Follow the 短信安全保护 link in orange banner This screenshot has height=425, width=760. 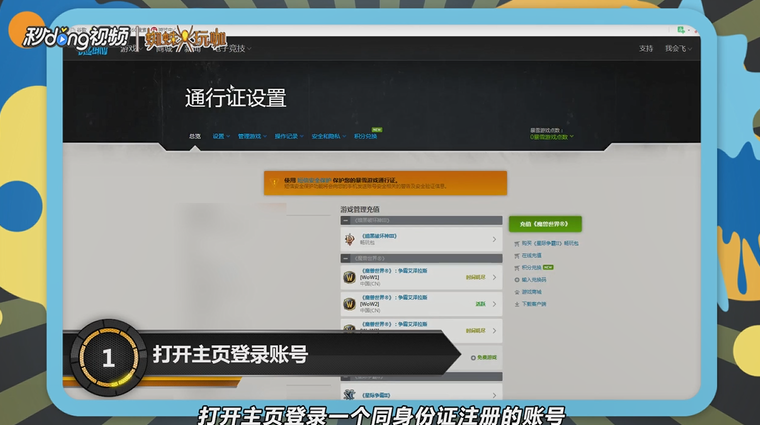pyautogui.click(x=314, y=180)
